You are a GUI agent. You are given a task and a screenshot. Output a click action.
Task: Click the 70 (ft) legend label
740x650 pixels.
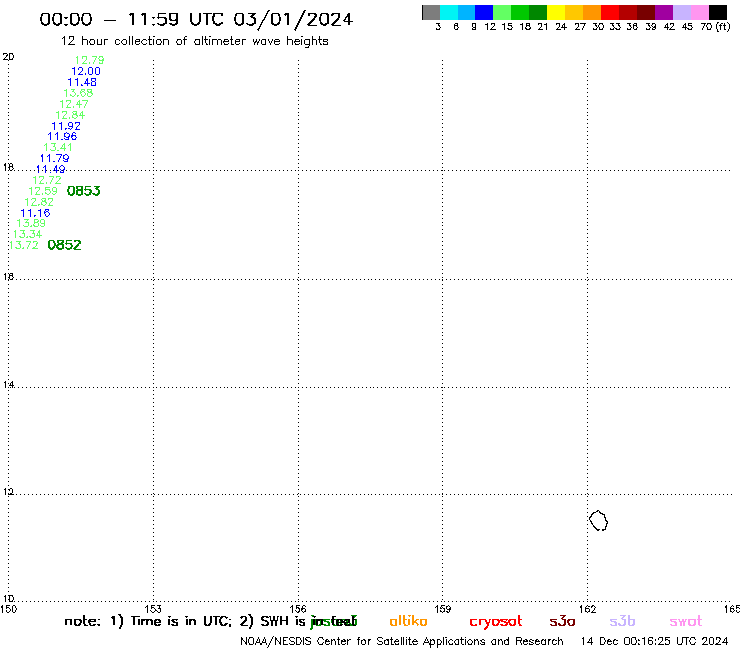click(715, 27)
